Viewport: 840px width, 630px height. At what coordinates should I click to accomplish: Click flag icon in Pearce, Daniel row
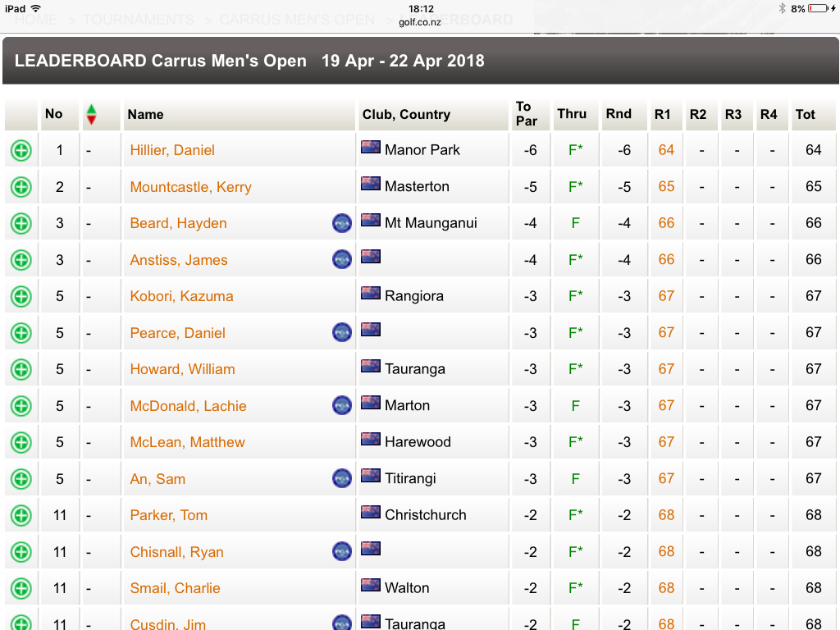point(371,329)
